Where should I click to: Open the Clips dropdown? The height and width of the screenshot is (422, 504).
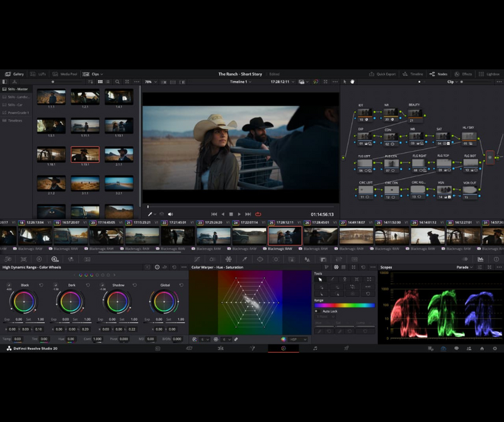coord(93,74)
